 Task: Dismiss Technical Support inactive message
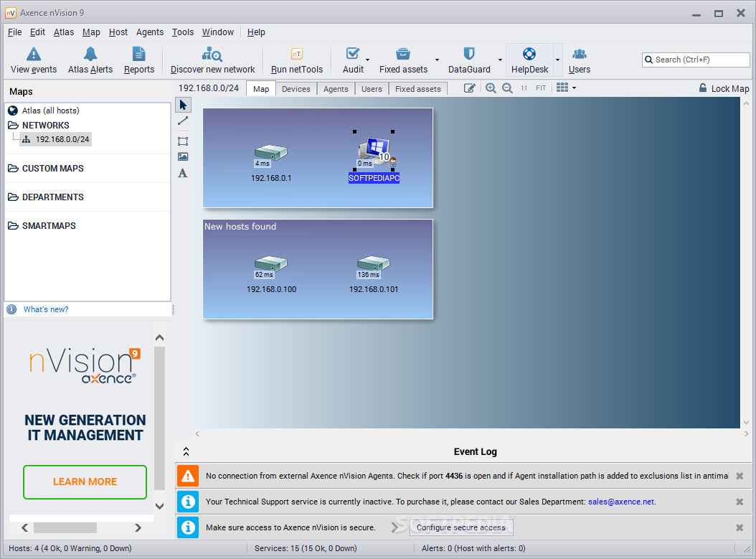pyautogui.click(x=739, y=502)
